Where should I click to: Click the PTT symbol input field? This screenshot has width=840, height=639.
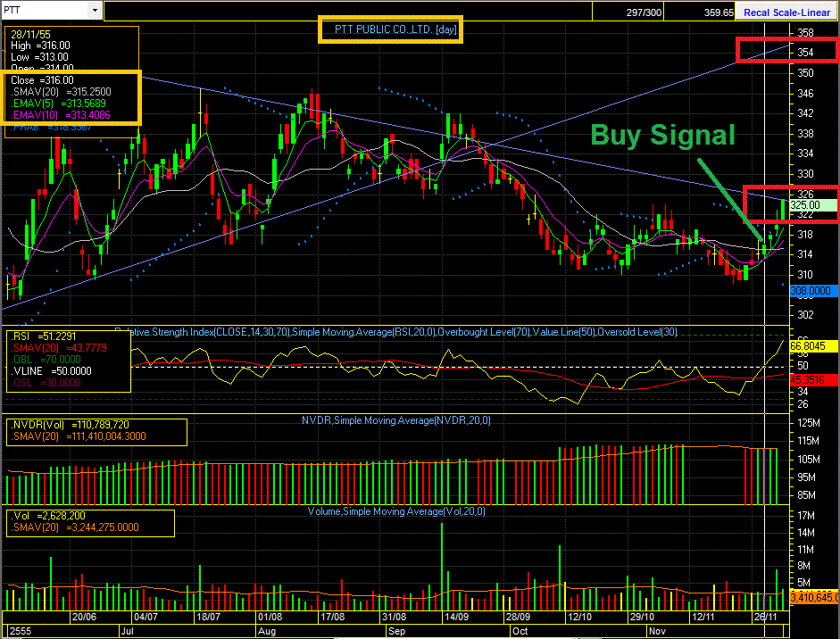pos(45,10)
